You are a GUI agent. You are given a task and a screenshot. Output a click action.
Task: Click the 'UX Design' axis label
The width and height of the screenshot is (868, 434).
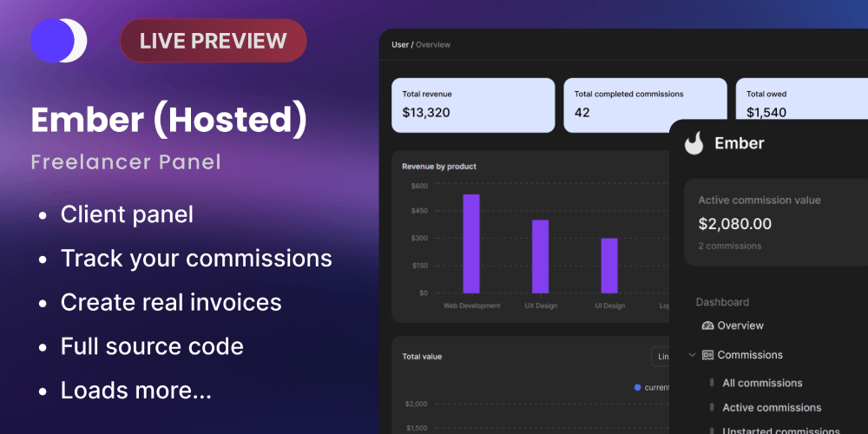click(x=541, y=306)
